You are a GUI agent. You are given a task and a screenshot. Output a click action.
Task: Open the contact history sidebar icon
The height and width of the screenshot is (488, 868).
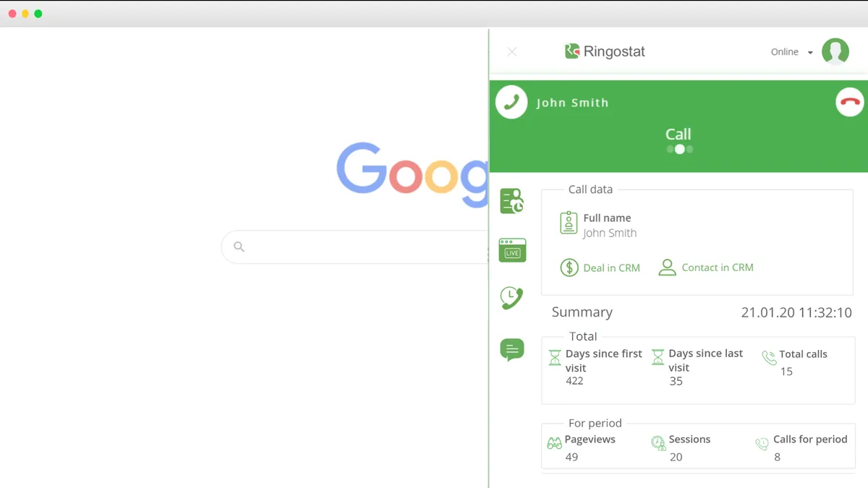coord(512,201)
